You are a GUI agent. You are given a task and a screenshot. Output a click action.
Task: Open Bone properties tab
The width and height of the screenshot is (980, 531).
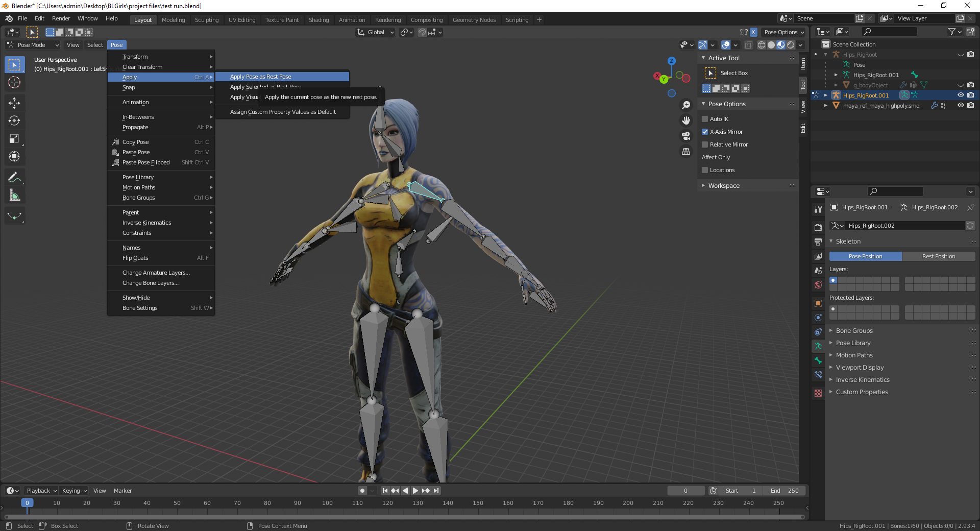point(818,360)
